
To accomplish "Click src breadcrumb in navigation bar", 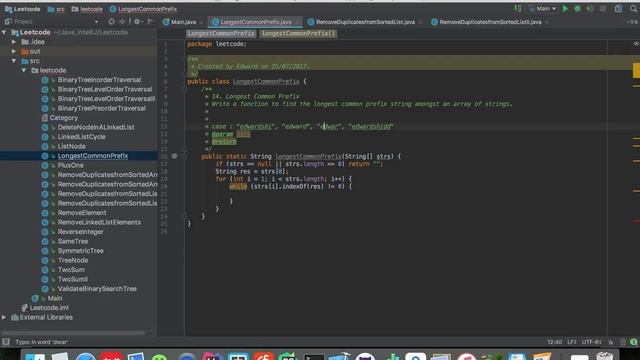I will click(56, 9).
